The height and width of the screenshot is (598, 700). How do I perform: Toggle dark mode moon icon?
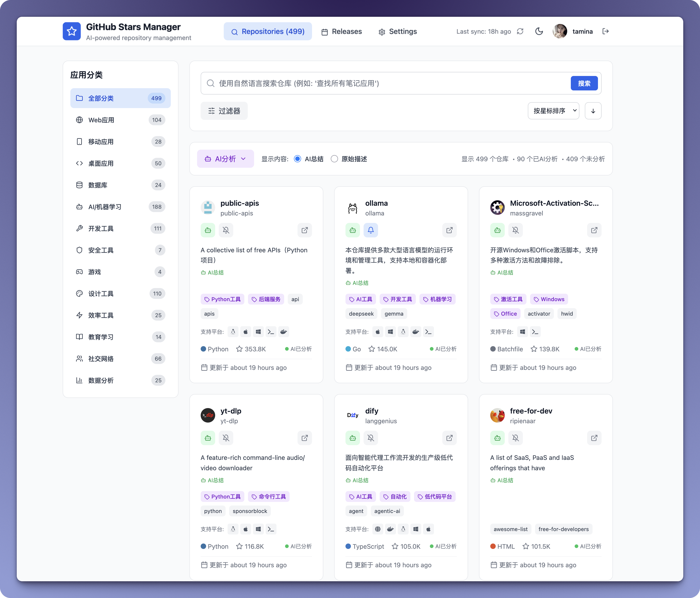[539, 31]
